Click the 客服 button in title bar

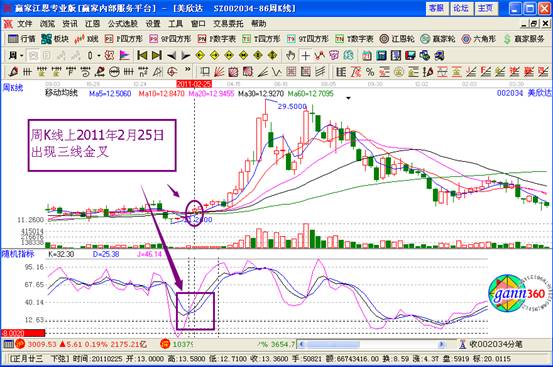point(437,8)
